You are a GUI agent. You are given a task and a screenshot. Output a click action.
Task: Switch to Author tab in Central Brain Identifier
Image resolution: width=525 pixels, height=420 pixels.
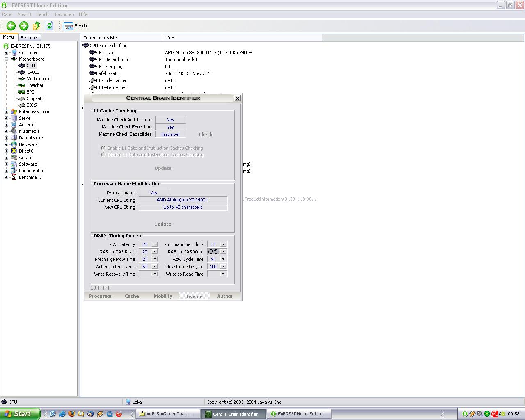coord(225,296)
